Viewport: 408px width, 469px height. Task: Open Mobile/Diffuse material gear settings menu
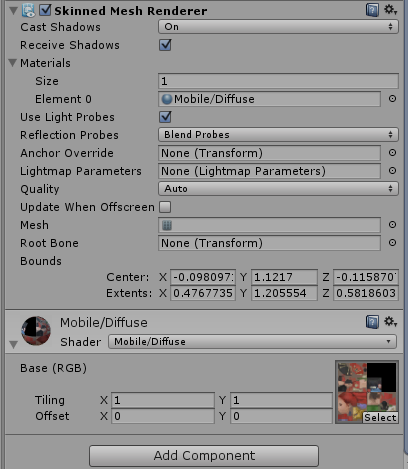coord(390,322)
